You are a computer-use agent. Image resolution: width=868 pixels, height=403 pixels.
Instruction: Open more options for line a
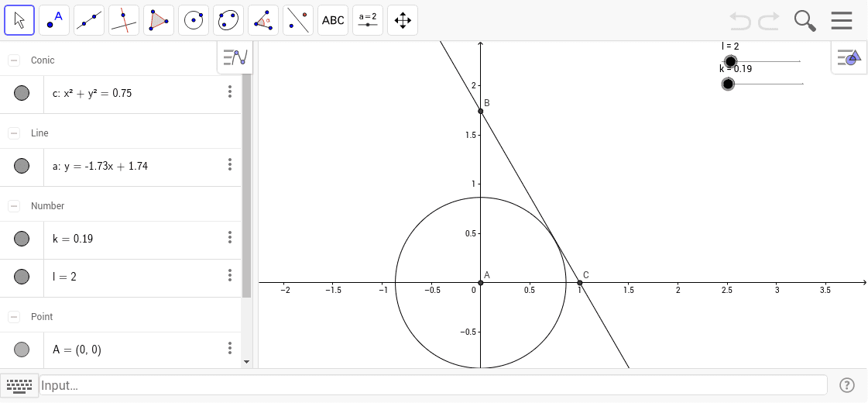coord(230,164)
